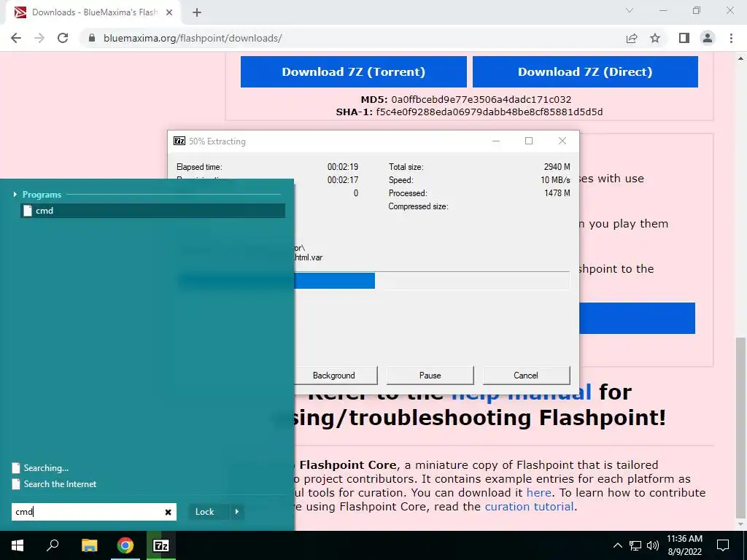Open the cmd program result
The height and width of the screenshot is (560, 747).
click(153, 211)
